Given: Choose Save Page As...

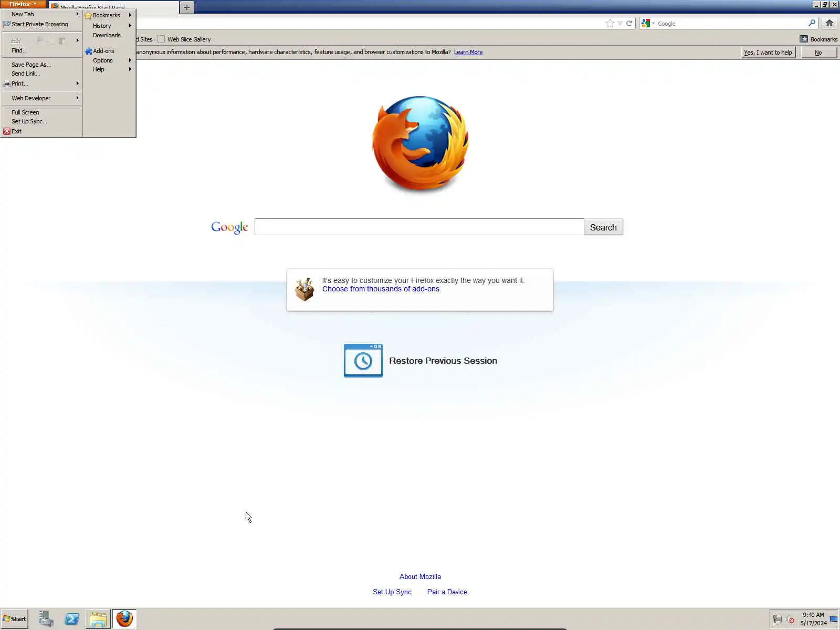Looking at the screenshot, I should click(41, 65).
